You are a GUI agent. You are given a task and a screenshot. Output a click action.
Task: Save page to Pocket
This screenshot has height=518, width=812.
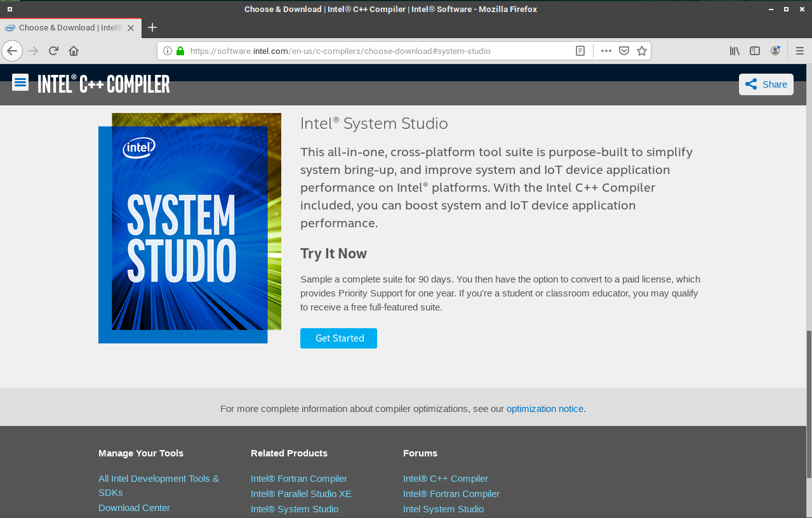coord(624,51)
